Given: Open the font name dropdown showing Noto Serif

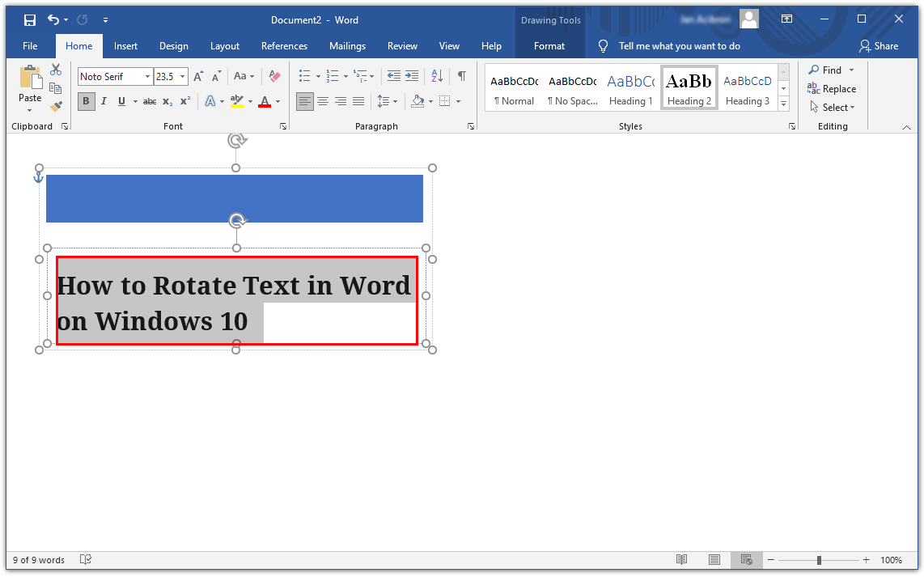Looking at the screenshot, I should 148,77.
